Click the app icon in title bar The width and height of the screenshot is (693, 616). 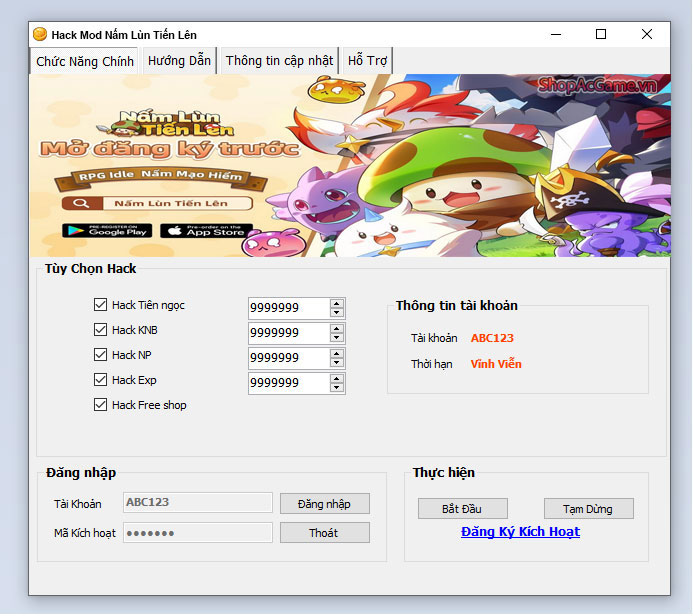coord(40,34)
